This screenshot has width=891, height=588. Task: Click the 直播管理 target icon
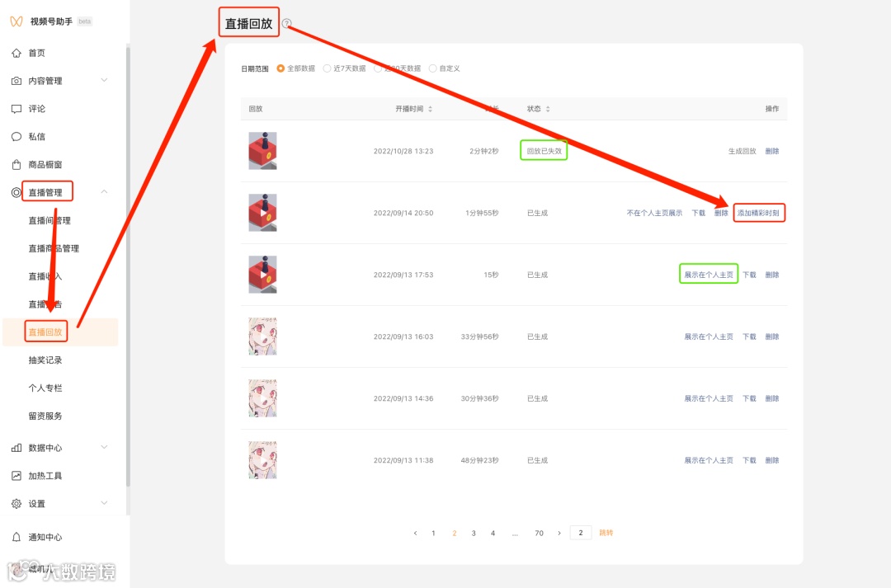[16, 193]
